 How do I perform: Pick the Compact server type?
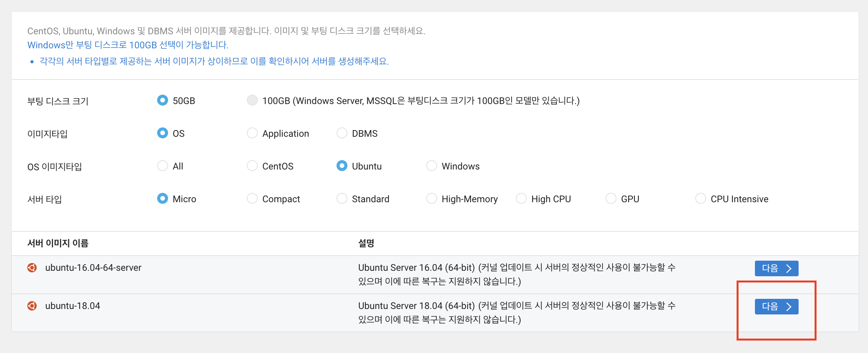252,199
